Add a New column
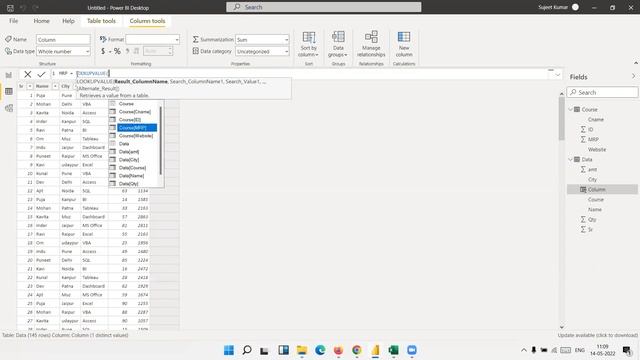This screenshot has width=640, height=360. [x=404, y=44]
